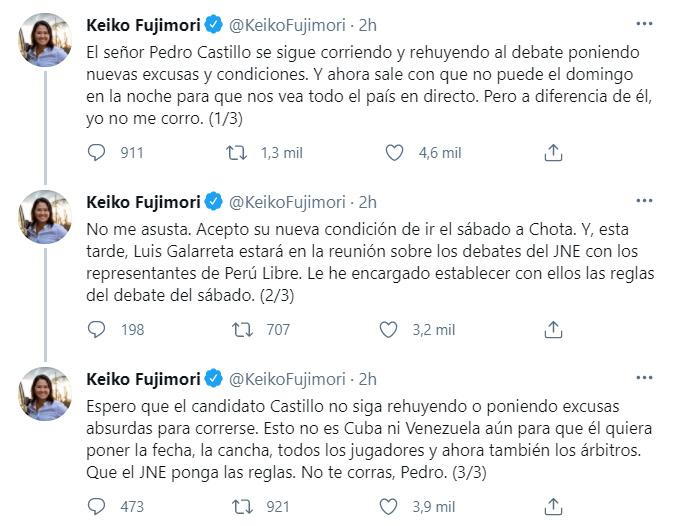Click @KeikoFujimori handle in second tweet

289,200
